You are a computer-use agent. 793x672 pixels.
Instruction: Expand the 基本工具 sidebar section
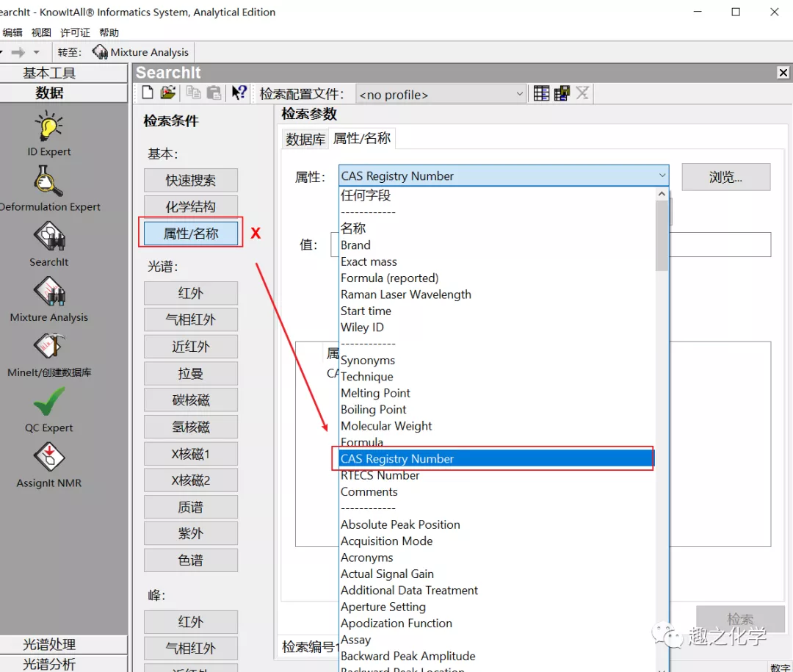(x=63, y=73)
